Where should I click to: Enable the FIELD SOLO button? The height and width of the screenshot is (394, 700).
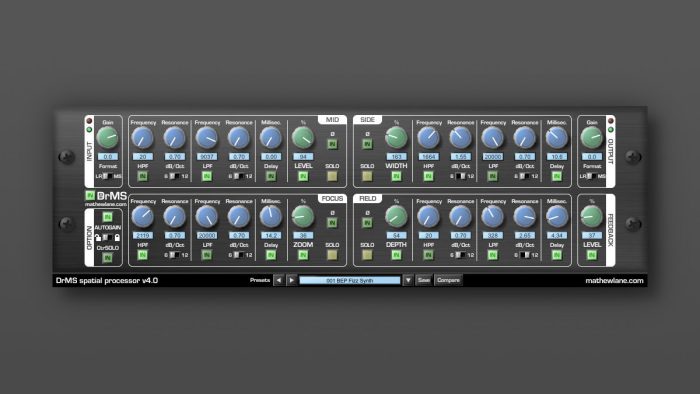click(x=367, y=255)
